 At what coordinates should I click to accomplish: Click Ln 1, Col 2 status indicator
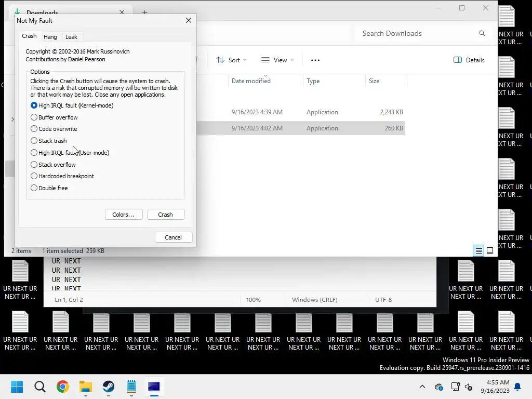69,300
